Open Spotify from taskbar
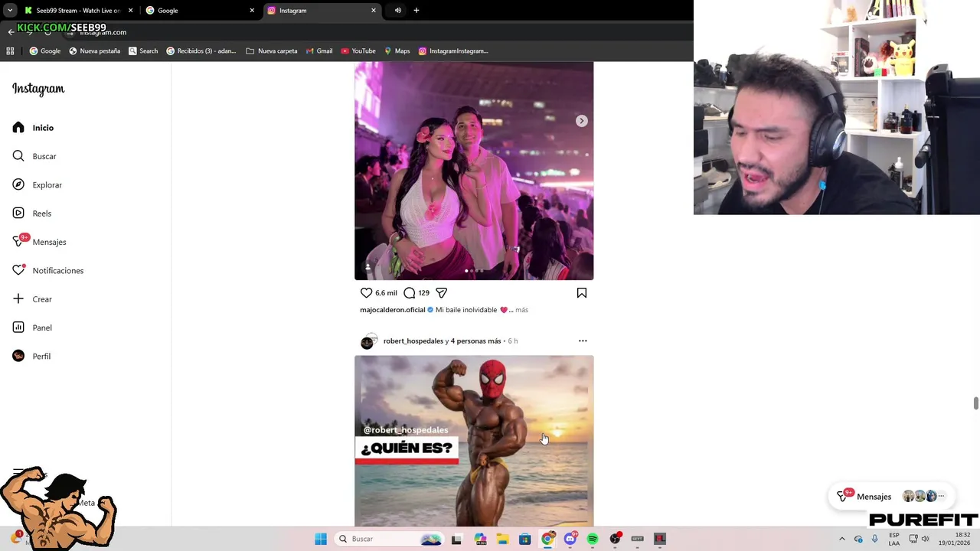The image size is (980, 551). coord(593,539)
